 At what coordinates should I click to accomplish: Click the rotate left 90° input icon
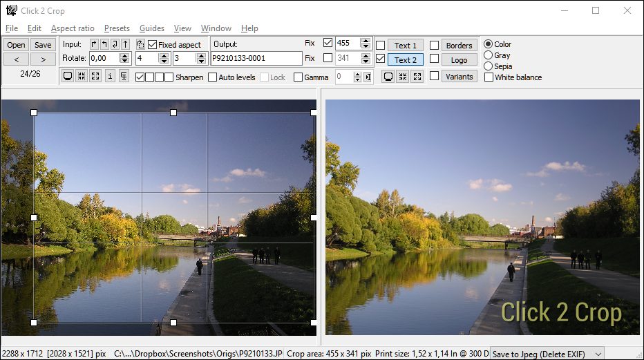coord(104,44)
